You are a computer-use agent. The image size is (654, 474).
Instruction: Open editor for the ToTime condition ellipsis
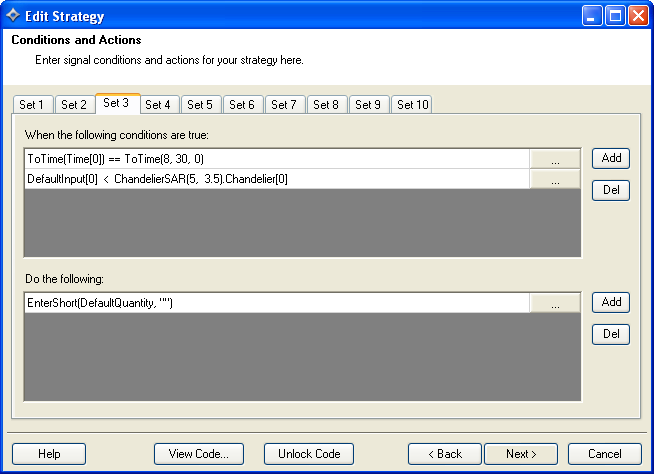(x=555, y=159)
